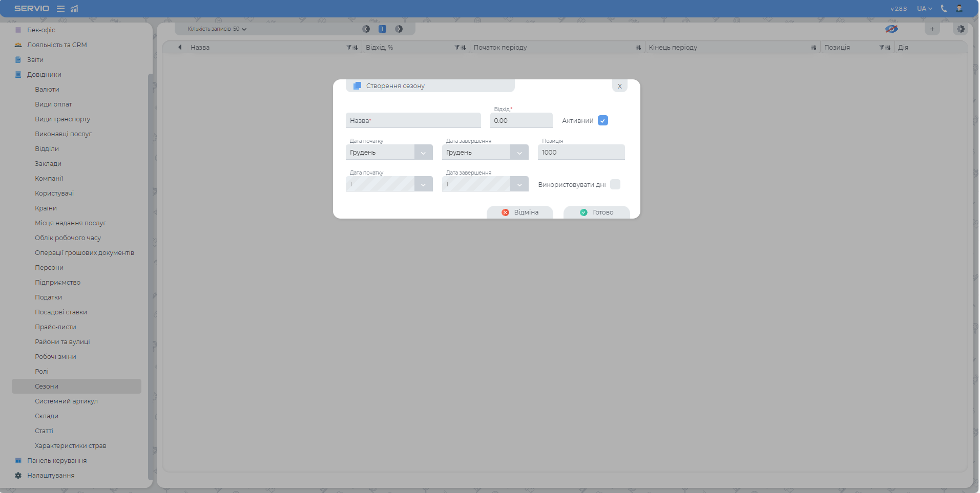Click filter icon in Назва column header
The image size is (980, 493).
(349, 48)
